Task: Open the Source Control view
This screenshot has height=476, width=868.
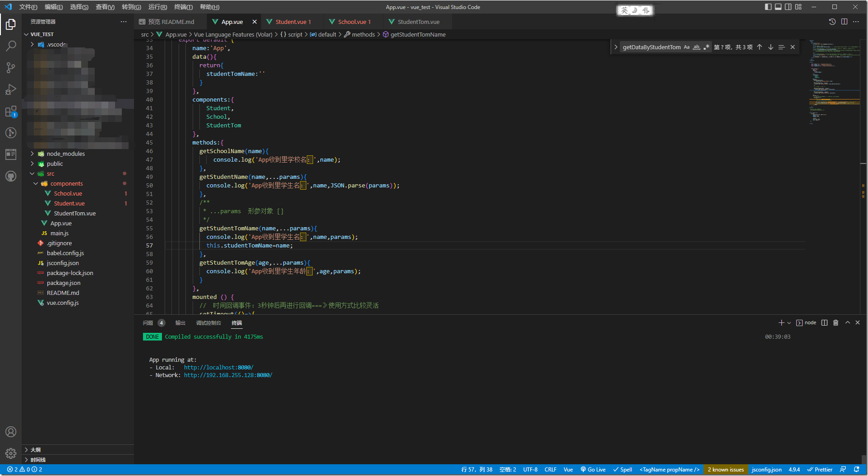Action: (x=11, y=68)
